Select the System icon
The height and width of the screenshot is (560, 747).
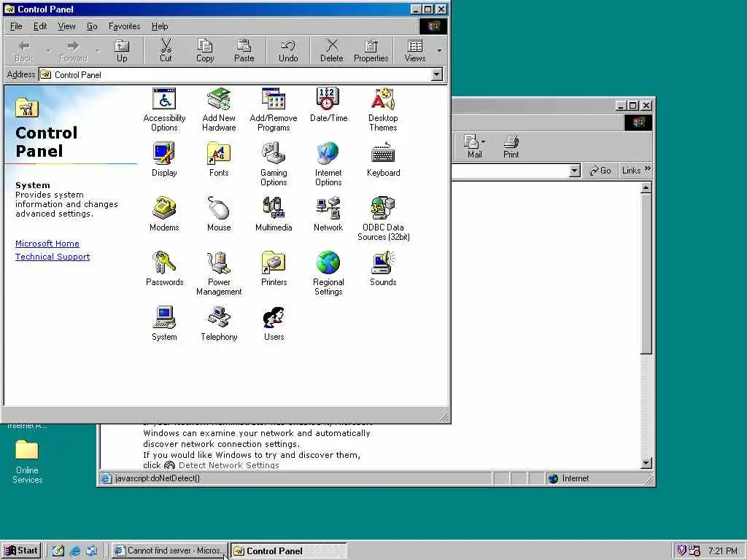[164, 324]
